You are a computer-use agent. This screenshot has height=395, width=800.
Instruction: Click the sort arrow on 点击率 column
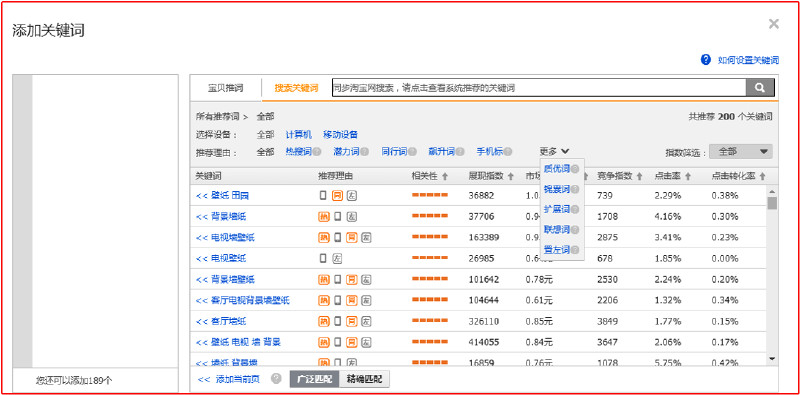coord(688,177)
